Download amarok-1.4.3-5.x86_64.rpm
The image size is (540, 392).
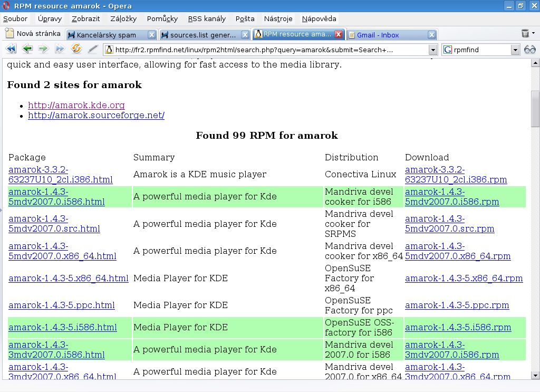coord(464,278)
